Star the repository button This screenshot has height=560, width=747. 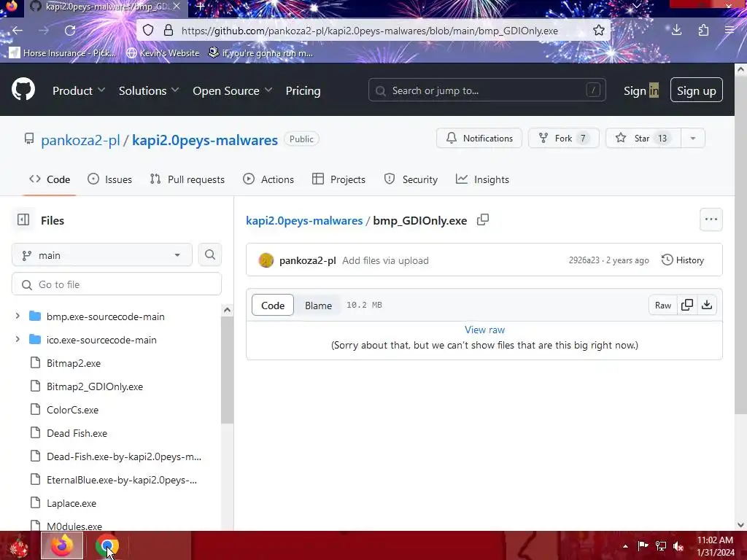[x=643, y=138]
